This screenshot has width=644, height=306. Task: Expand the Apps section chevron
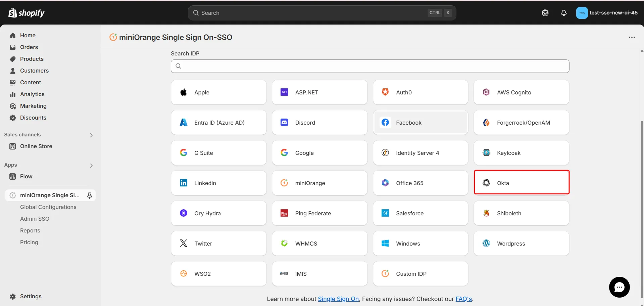[x=91, y=165]
